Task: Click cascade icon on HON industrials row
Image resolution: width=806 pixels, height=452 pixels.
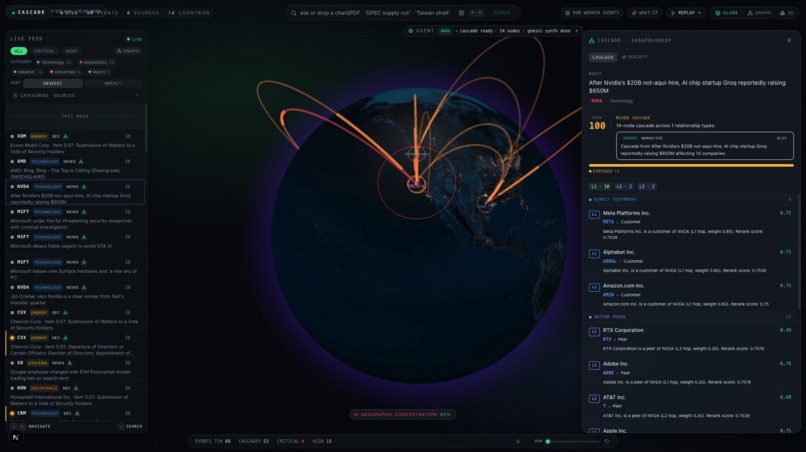Action: [76, 388]
